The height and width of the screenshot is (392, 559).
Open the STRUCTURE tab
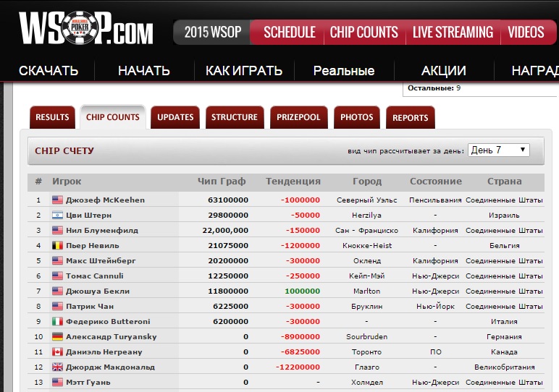point(235,117)
